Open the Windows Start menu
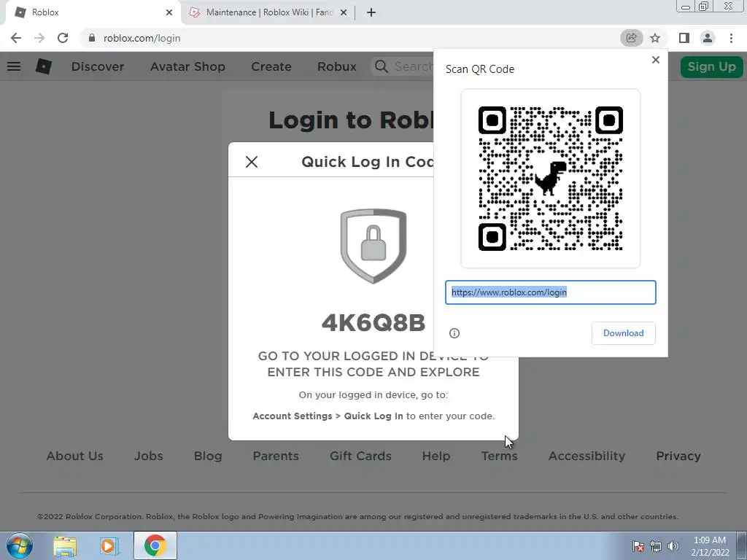This screenshot has width=747, height=560. 19,545
